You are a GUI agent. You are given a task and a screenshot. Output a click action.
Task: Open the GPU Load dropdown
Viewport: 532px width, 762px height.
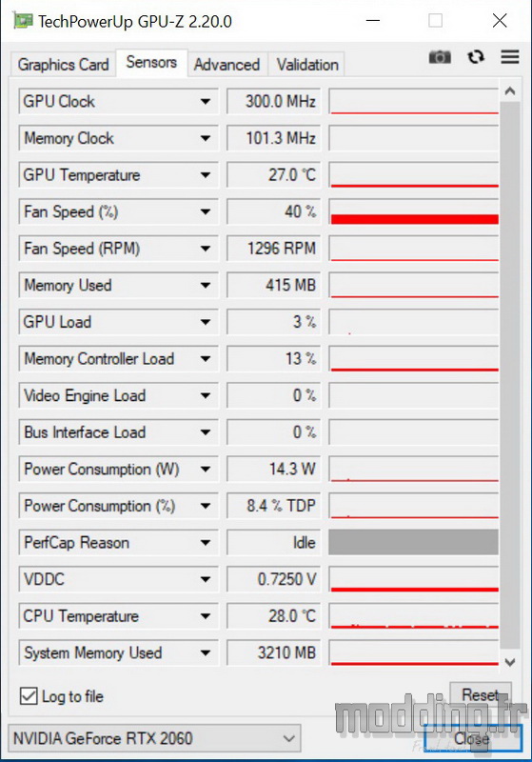[206, 322]
